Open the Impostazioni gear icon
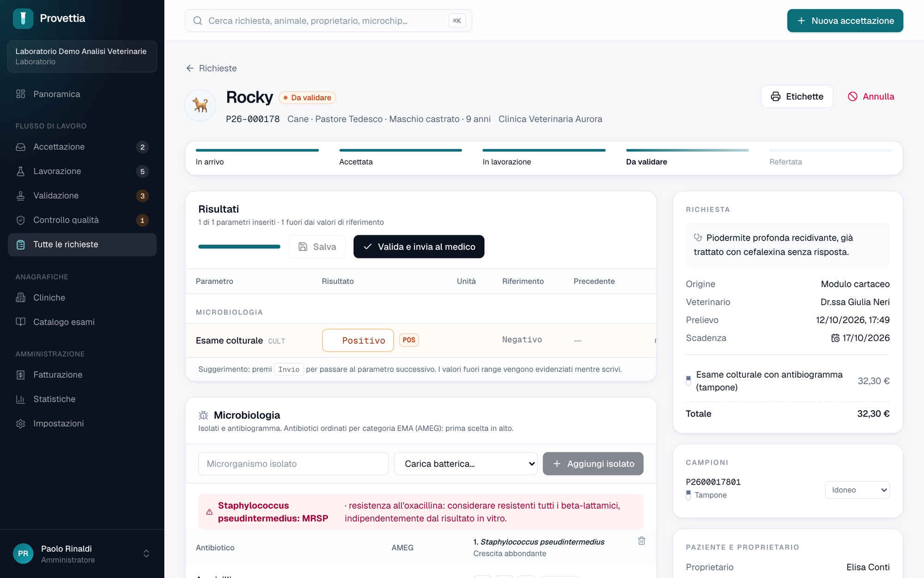Viewport: 924px width, 578px height. tap(20, 424)
